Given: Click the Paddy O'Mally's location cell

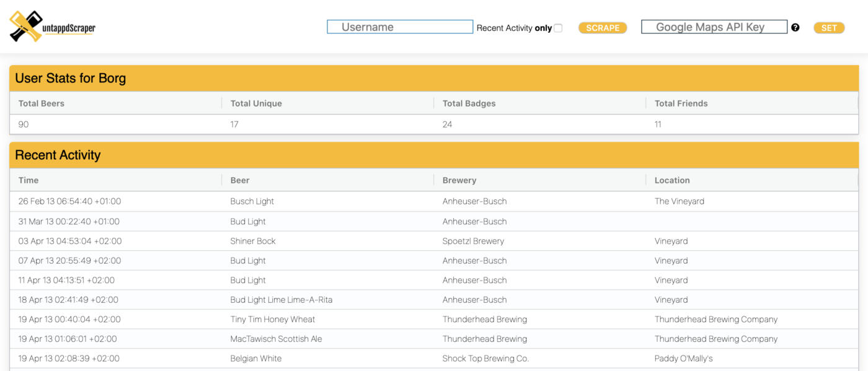Looking at the screenshot, I should (x=684, y=359).
